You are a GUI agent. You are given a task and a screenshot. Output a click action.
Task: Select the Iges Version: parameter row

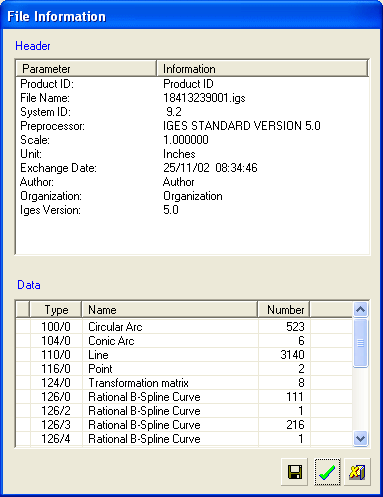pyautogui.click(x=192, y=210)
